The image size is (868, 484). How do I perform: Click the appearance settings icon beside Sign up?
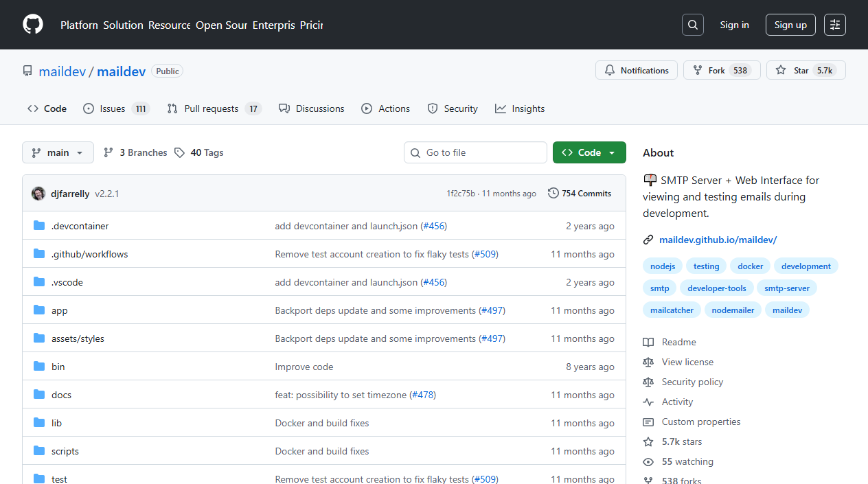coord(835,25)
